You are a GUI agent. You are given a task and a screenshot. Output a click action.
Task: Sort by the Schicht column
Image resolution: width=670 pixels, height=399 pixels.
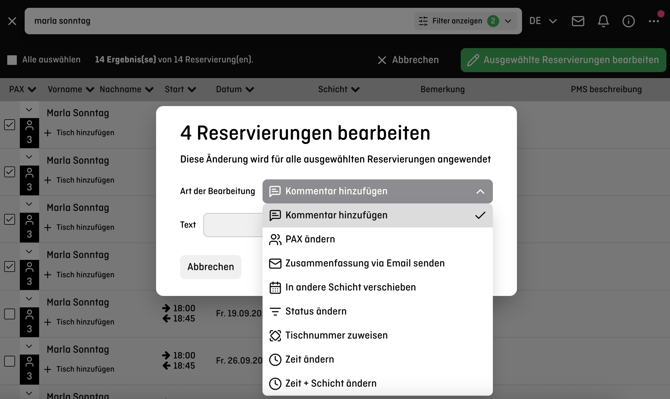click(338, 89)
